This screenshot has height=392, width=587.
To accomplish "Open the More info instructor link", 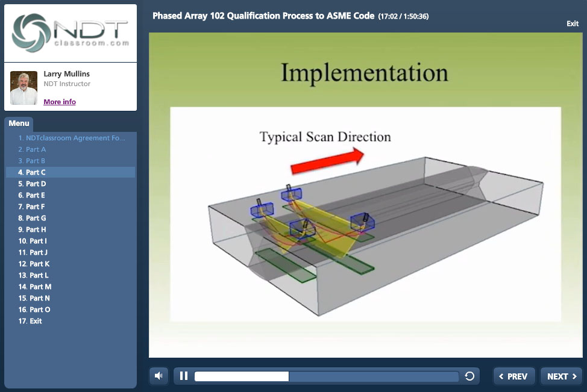I will click(x=60, y=102).
